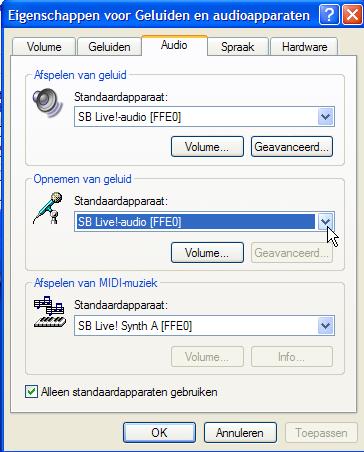Click the MIDI keyboard icon
Screen dimensions: 364x452
pos(49,312)
